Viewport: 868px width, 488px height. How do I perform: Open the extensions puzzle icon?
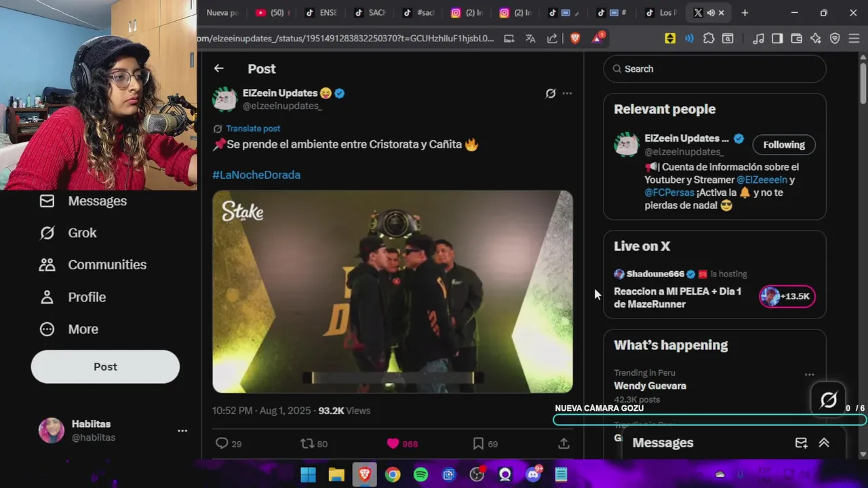[709, 39]
